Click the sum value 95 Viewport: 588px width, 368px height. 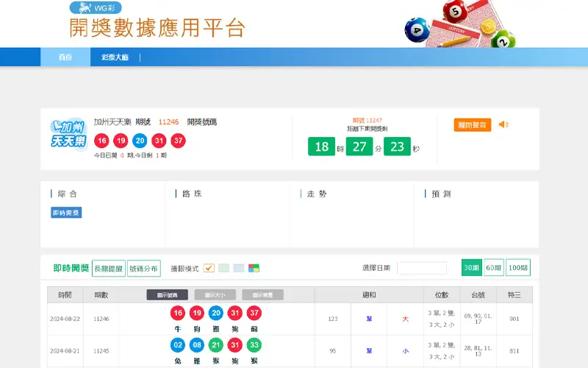333,351
